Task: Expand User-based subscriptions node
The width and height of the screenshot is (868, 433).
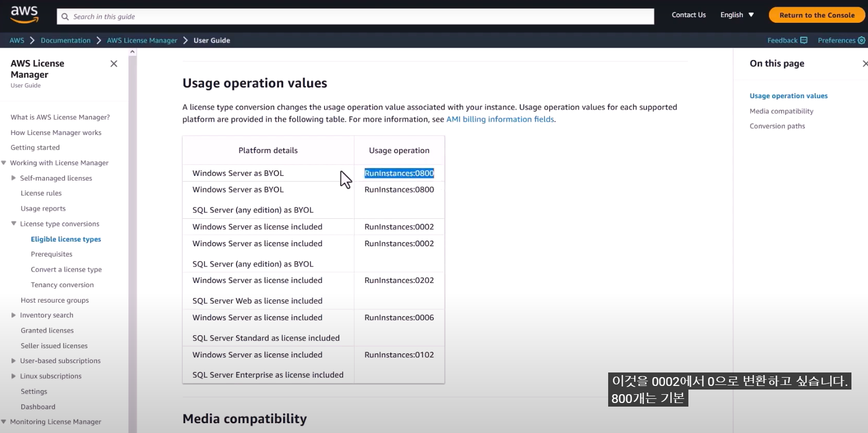Action: [13, 361]
